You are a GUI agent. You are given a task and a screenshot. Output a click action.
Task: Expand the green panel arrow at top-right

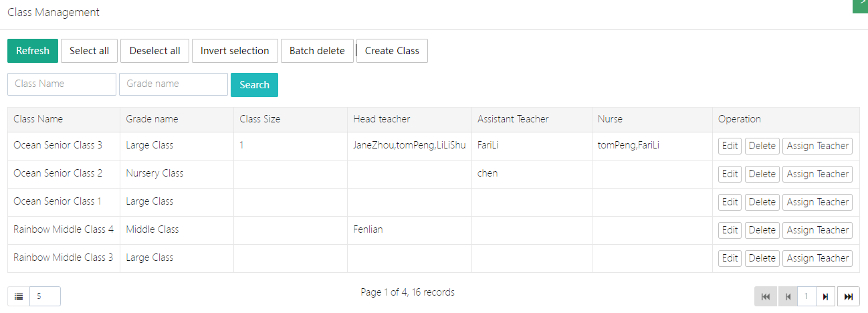tap(862, 5)
